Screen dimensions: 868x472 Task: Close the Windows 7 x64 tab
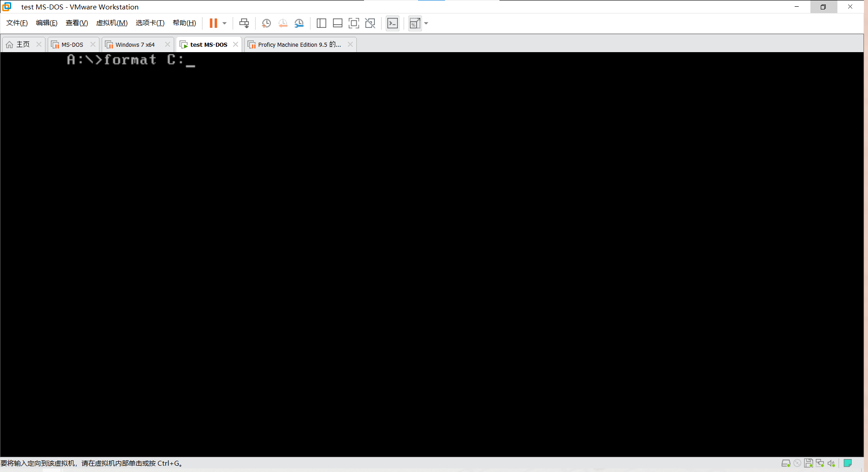click(x=167, y=45)
